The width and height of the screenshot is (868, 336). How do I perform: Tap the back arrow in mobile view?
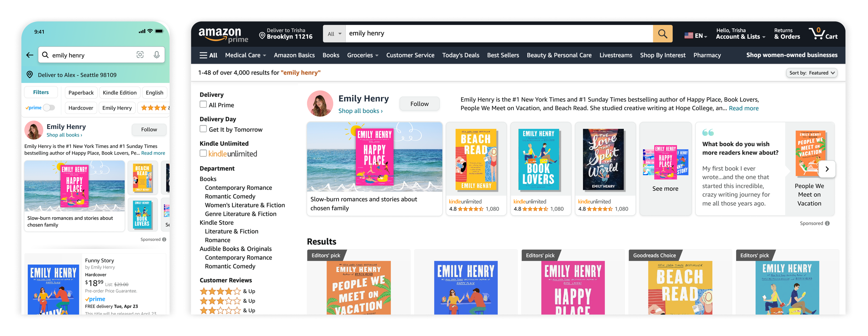[x=30, y=55]
